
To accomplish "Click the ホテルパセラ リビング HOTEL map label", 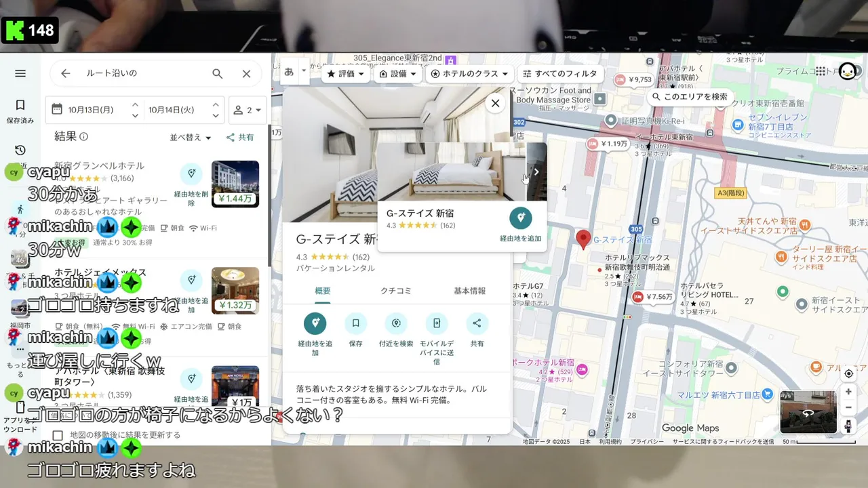I will coord(711,290).
